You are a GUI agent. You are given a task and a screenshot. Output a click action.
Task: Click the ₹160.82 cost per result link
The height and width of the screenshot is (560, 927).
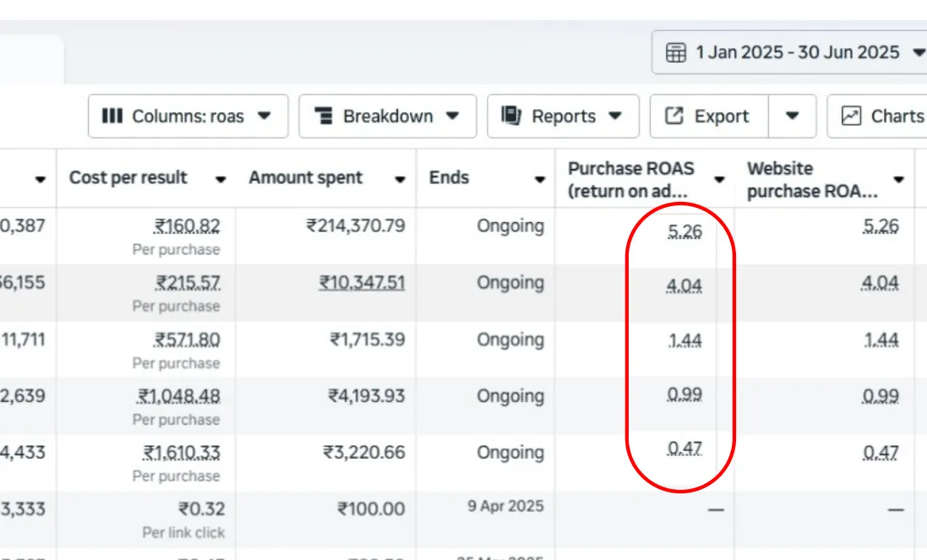[x=187, y=226]
